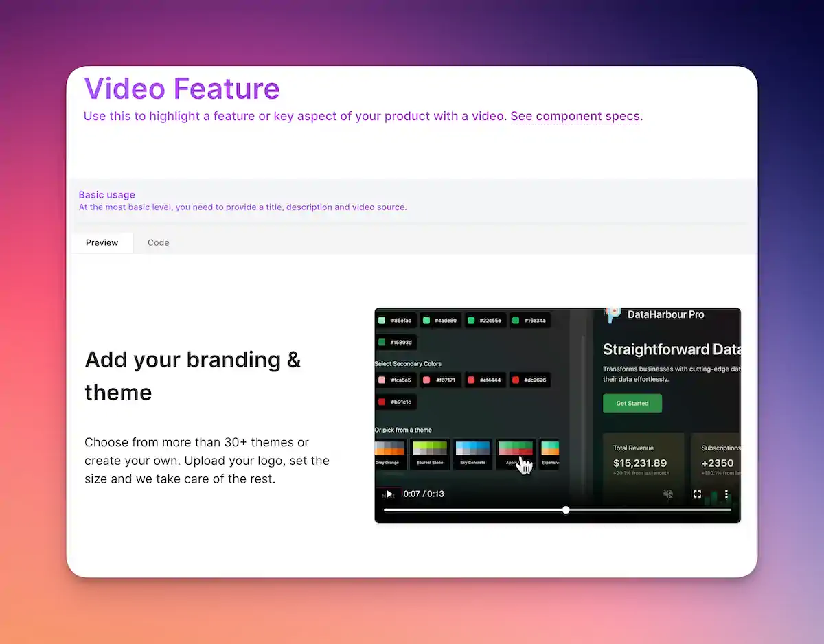Viewport: 824px width, 644px height.
Task: Switch to the Preview tab
Action: [102, 242]
